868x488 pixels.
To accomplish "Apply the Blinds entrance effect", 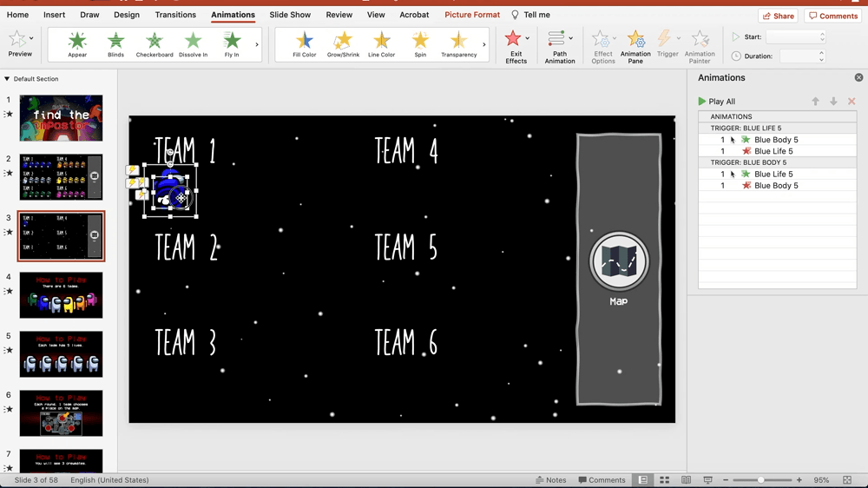I will click(115, 44).
